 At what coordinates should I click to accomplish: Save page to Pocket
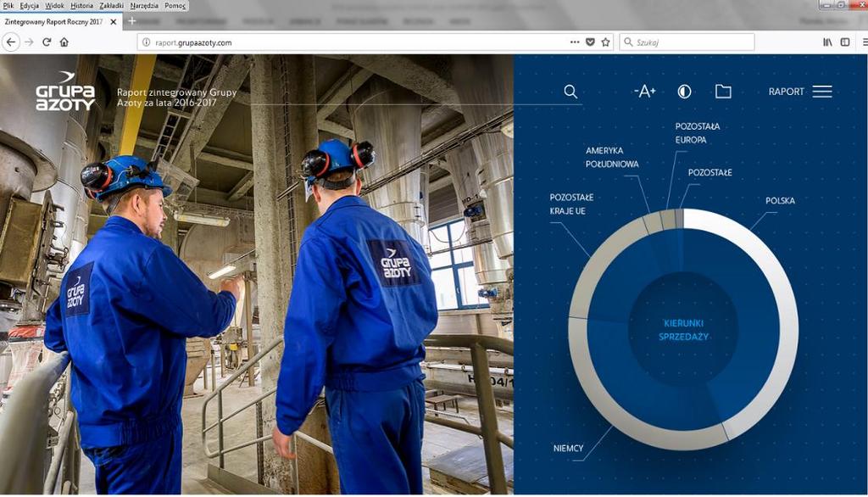590,42
